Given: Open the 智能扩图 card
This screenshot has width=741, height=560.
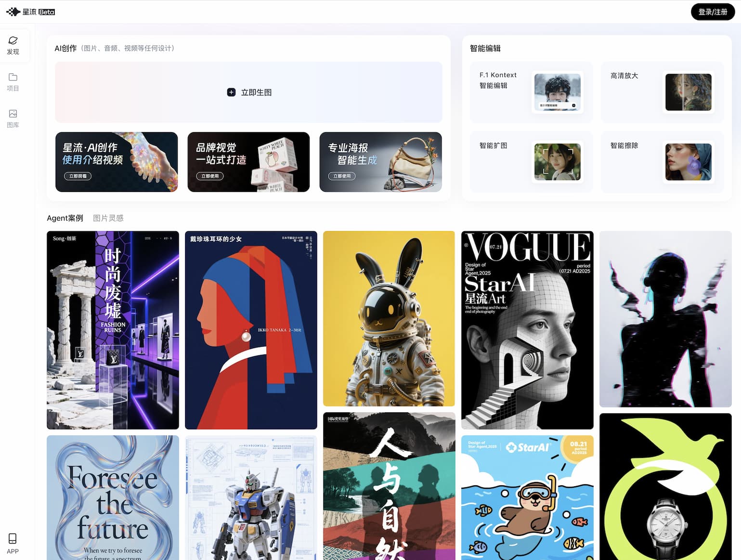Looking at the screenshot, I should [x=531, y=162].
